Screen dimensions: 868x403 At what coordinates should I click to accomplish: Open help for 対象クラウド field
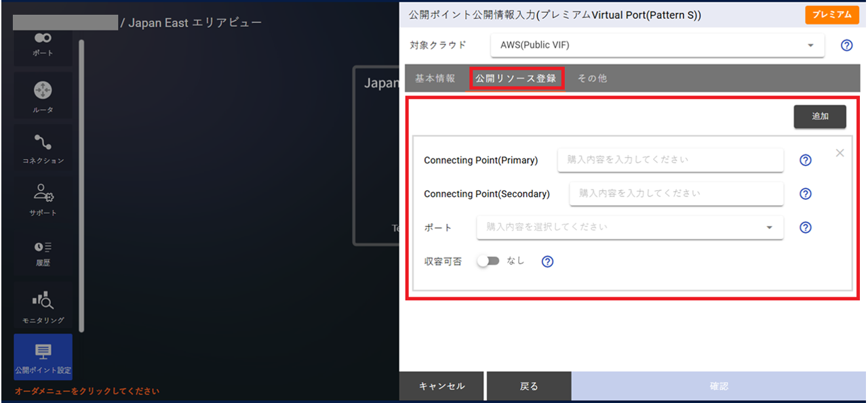(846, 45)
